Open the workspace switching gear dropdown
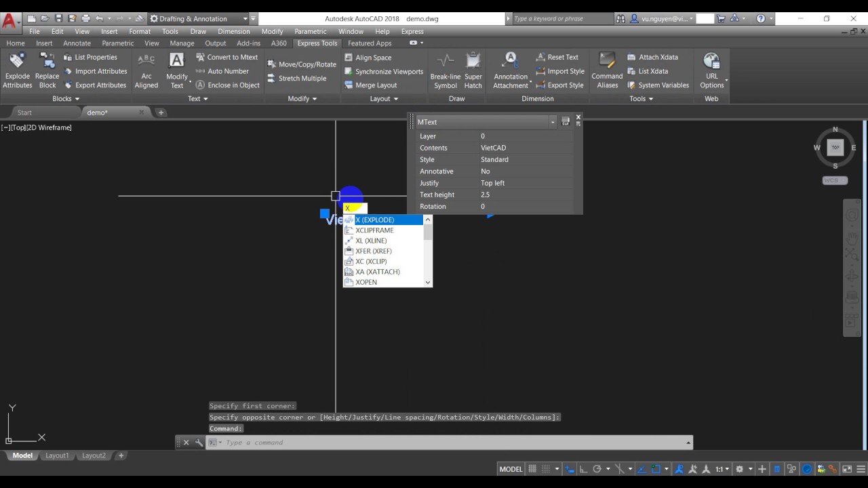This screenshot has width=868, height=488. tap(744, 469)
